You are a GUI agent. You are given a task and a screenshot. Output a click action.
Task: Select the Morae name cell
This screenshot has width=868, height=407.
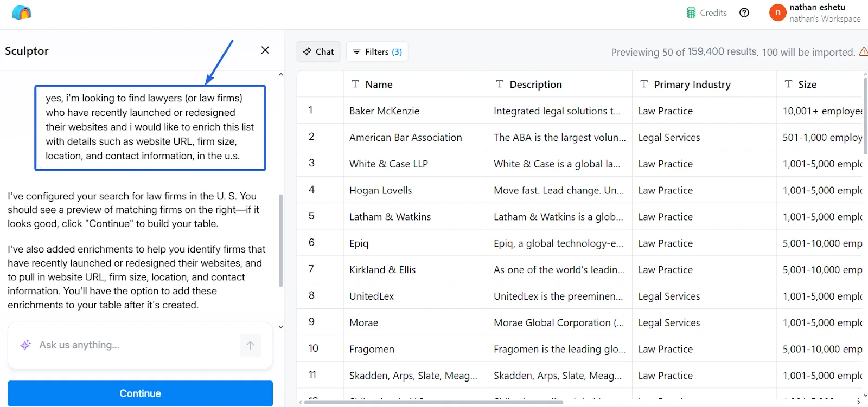[416, 322]
